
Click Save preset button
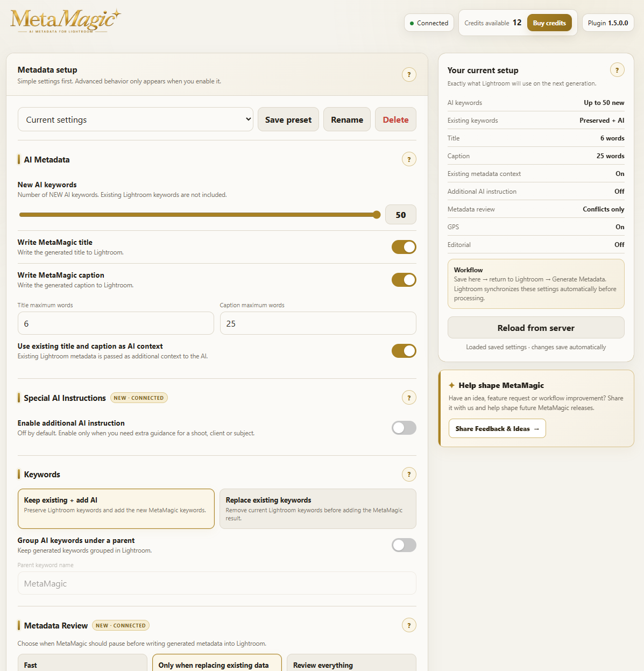tap(288, 119)
